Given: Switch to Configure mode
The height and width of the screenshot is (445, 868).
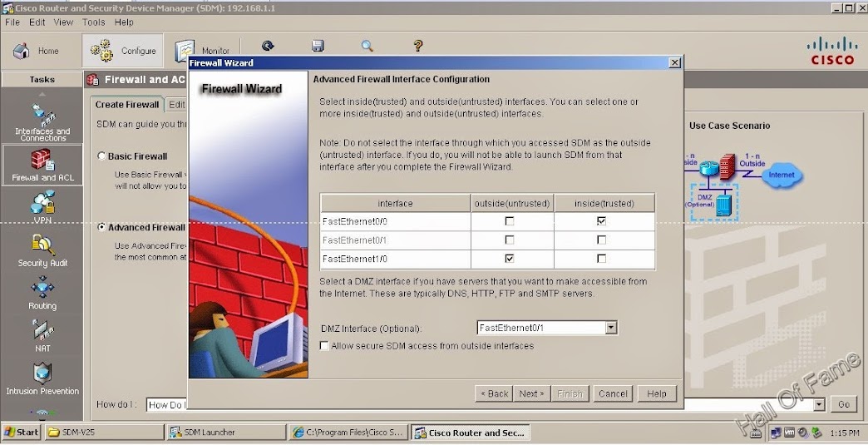Looking at the screenshot, I should [x=123, y=51].
